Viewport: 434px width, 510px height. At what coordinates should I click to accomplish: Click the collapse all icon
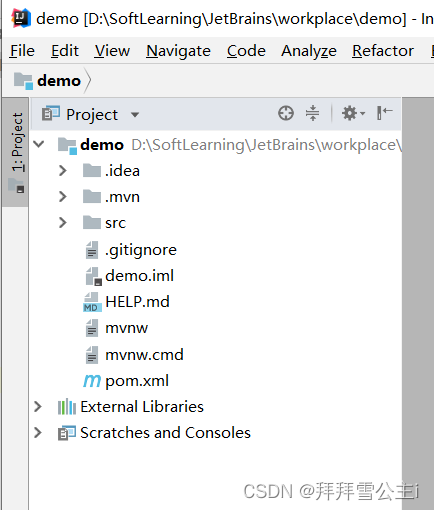pos(312,113)
